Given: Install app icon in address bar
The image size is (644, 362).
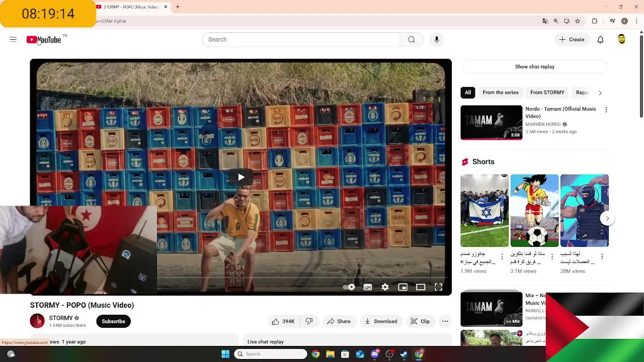Looking at the screenshot, I should (567, 21).
